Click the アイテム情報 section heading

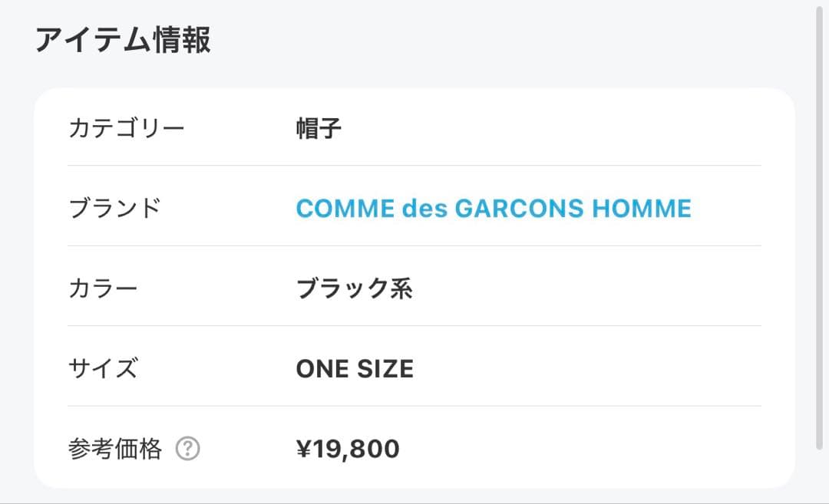[123, 40]
